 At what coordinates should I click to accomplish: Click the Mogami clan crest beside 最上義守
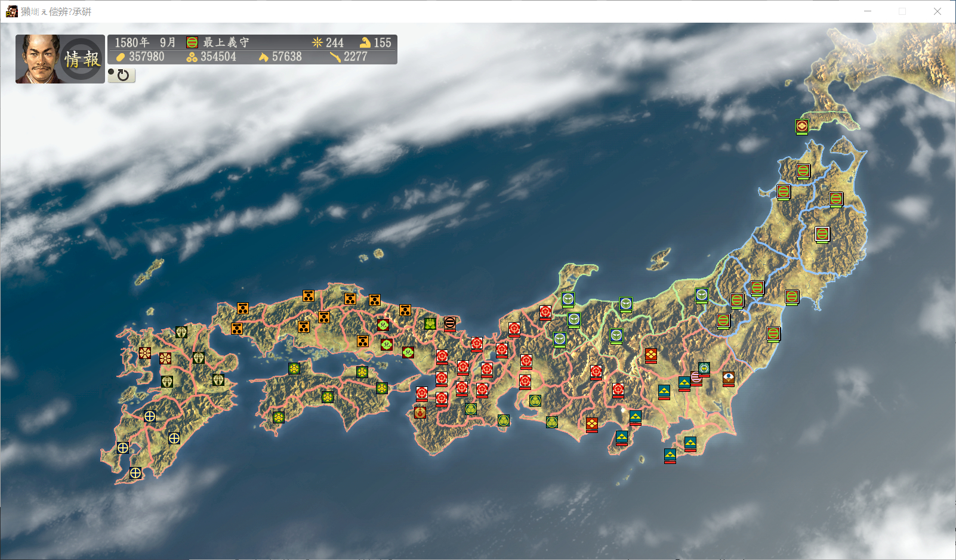pos(192,42)
